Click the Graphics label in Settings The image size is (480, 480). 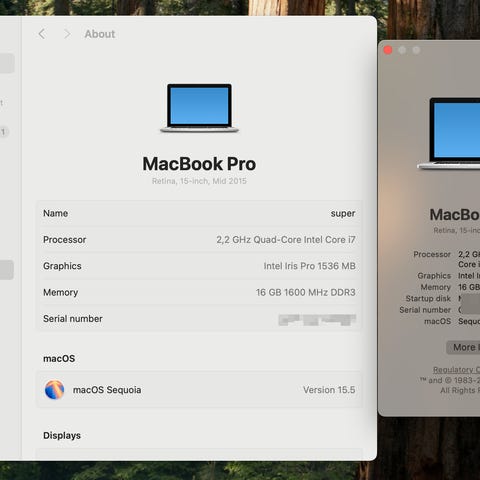coord(62,266)
